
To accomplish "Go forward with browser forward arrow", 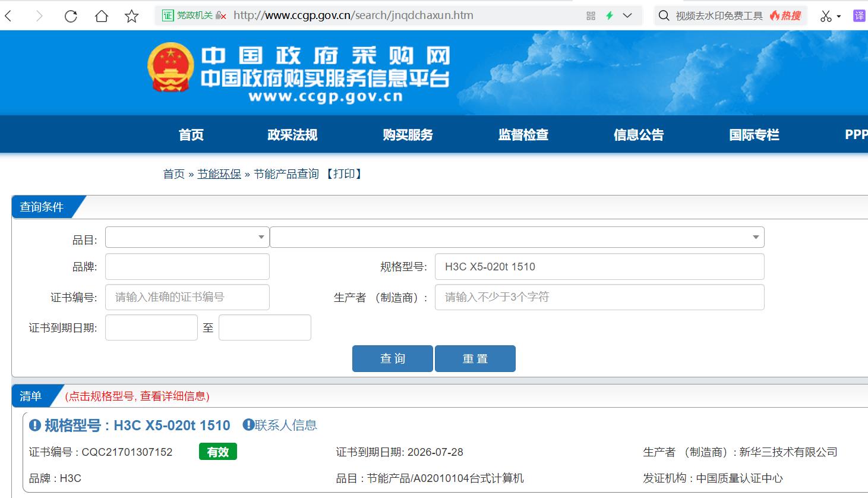I will pyautogui.click(x=39, y=16).
